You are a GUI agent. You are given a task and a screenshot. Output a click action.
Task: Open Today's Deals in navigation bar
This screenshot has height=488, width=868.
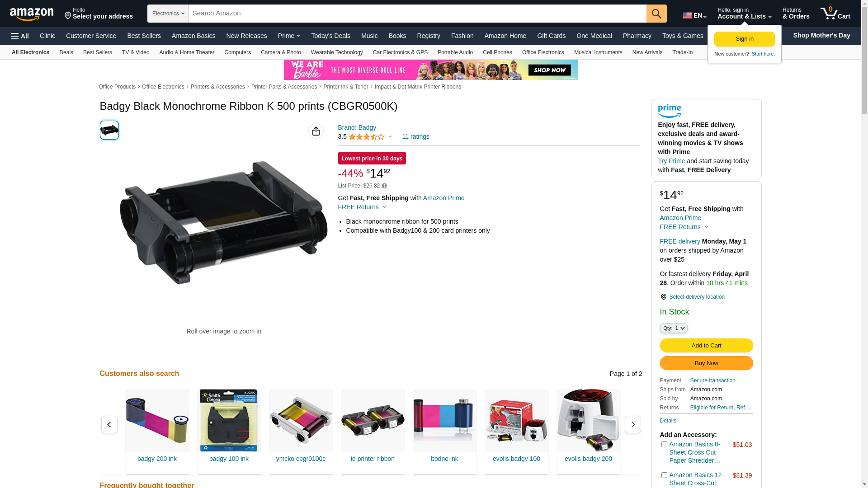click(330, 36)
